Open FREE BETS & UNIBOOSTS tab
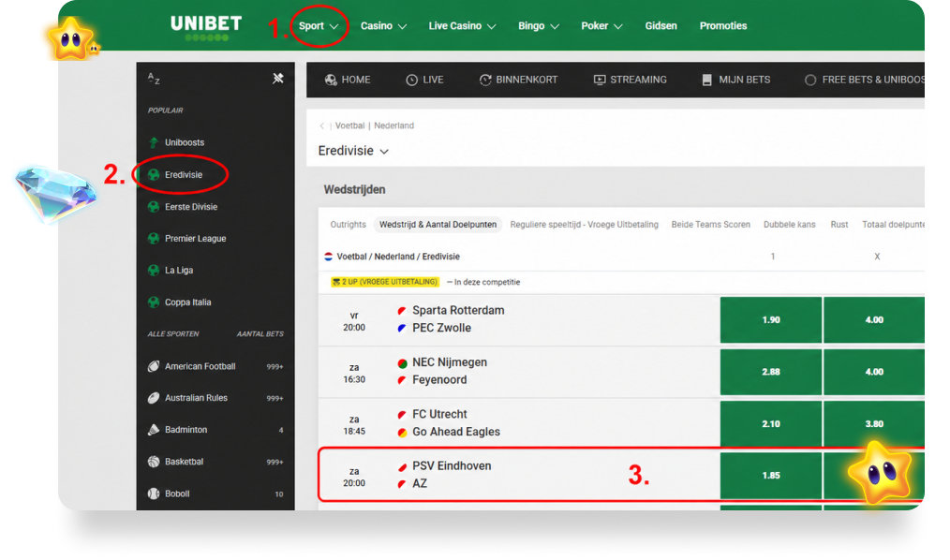Viewport: 950px width, 560px height. (x=865, y=80)
